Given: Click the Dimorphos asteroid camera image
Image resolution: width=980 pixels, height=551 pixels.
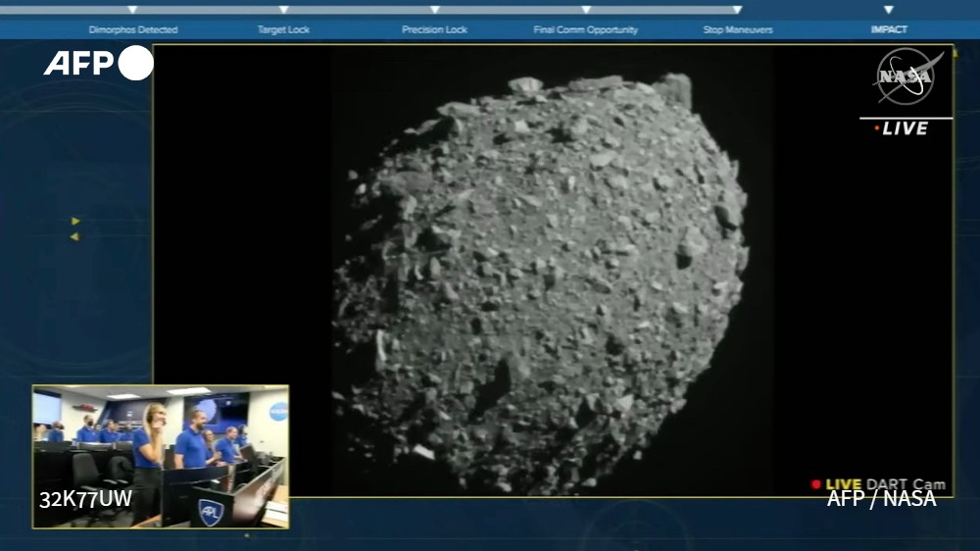Looking at the screenshot, I should tap(553, 271).
